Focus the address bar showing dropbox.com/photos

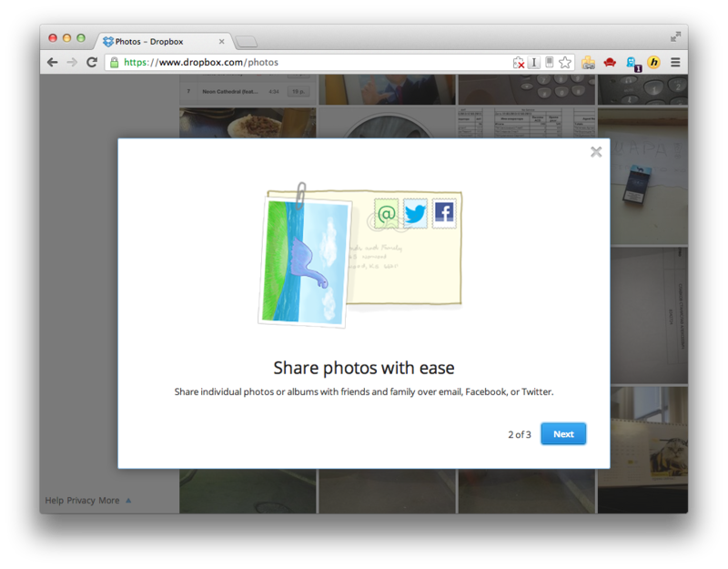pos(307,62)
